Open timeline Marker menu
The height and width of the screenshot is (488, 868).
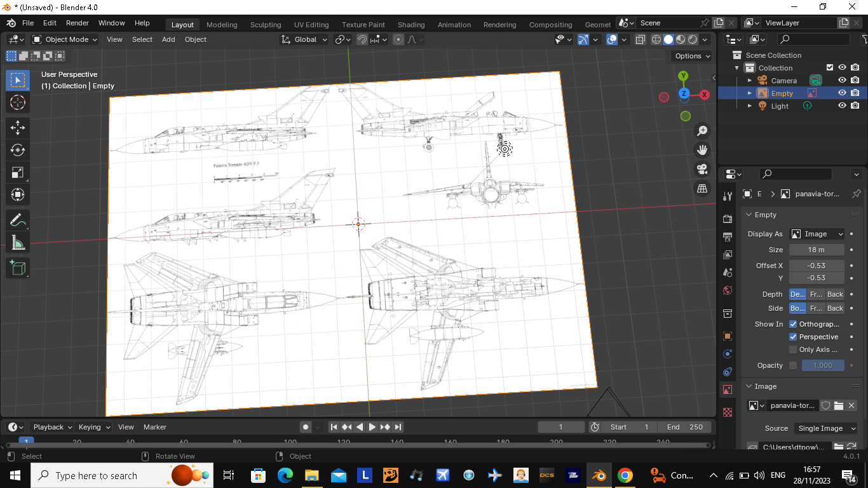[155, 427]
